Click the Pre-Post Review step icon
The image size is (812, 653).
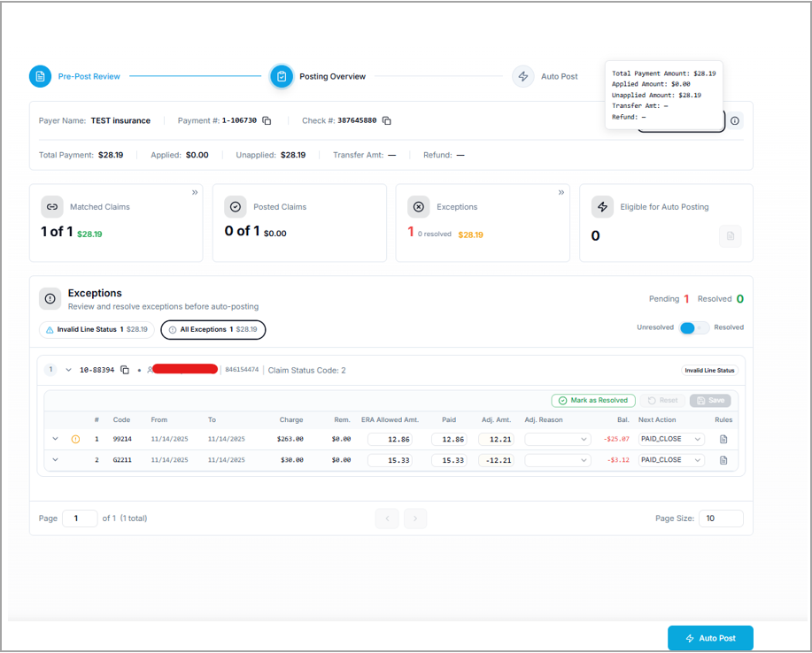click(40, 77)
